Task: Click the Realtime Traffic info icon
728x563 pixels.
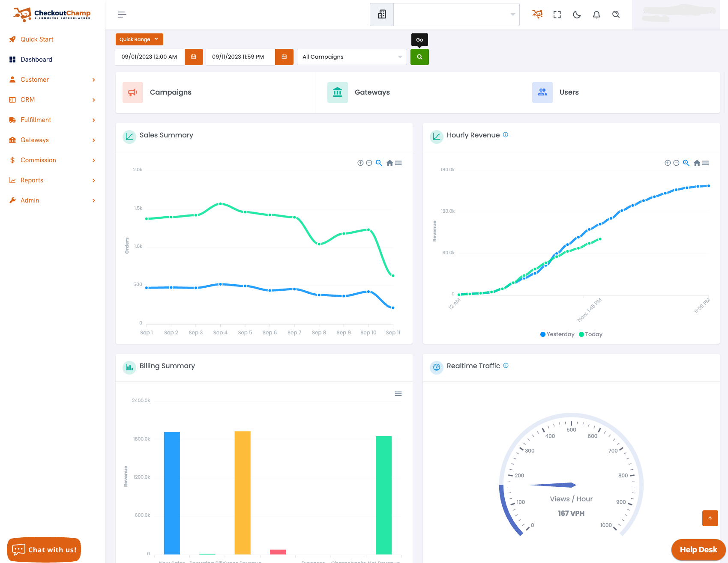Action: coord(506,366)
